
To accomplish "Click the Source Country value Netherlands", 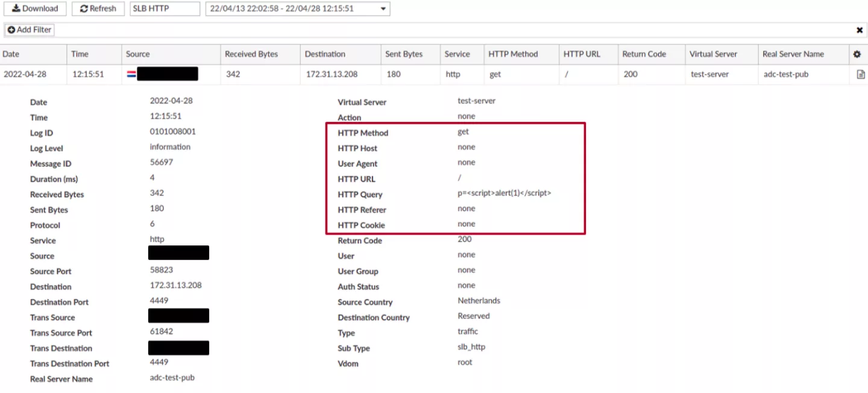I will click(x=479, y=301).
